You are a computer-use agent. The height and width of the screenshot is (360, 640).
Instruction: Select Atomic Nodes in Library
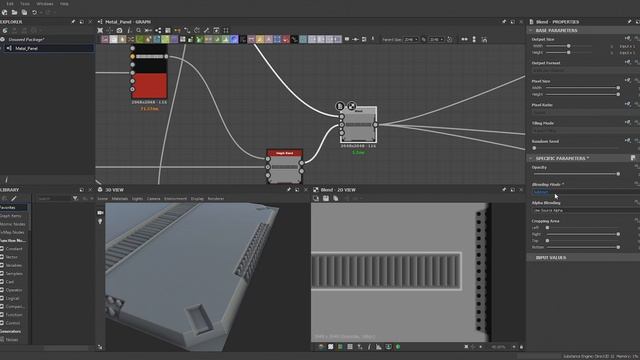point(13,224)
